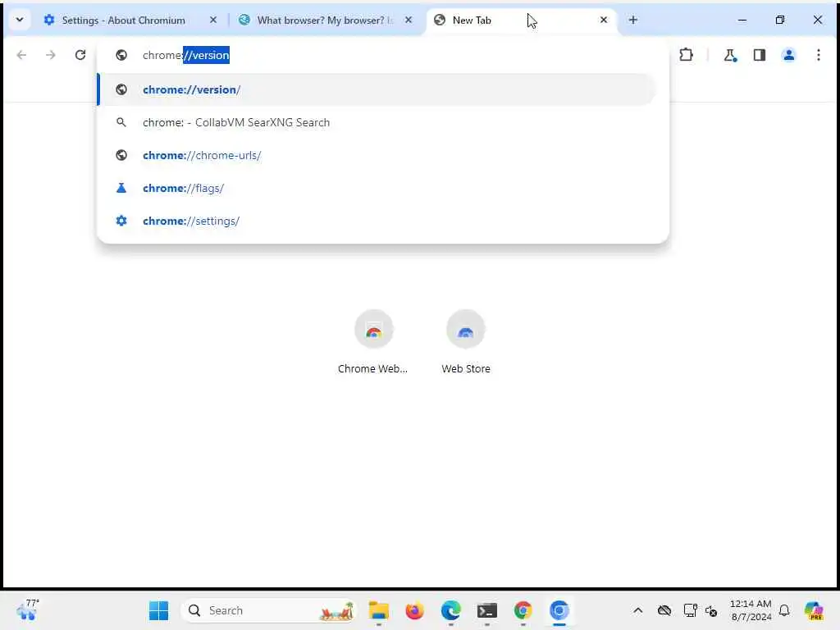Open the Web Store shortcut tile
Image resolution: width=840 pixels, height=630 pixels.
466,341
